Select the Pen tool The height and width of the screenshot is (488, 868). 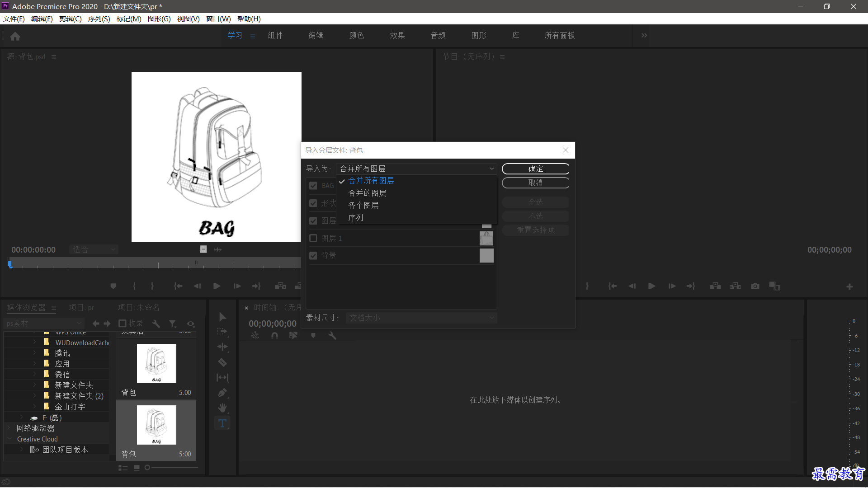tap(222, 393)
